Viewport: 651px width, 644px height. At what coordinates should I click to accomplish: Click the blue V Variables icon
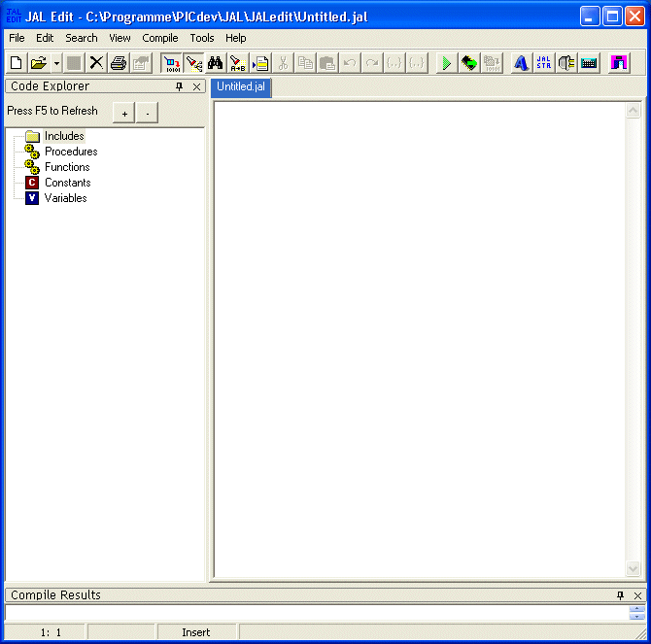(32, 198)
